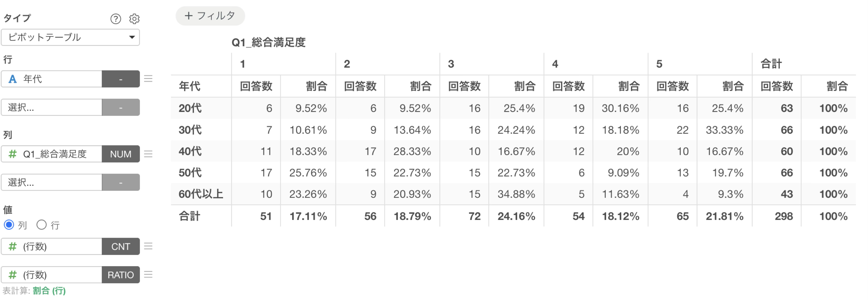Click the hamburger menu beside 年代 row
Screen dimensions: 868x300
[148, 79]
